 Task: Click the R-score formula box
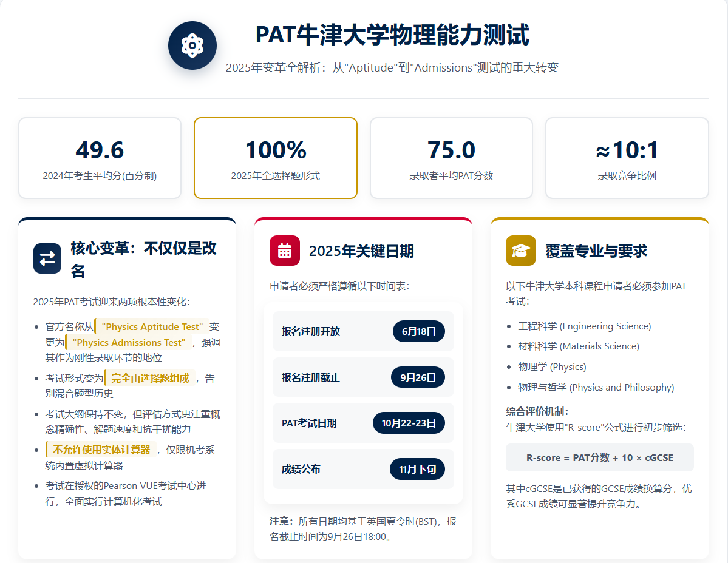599,457
